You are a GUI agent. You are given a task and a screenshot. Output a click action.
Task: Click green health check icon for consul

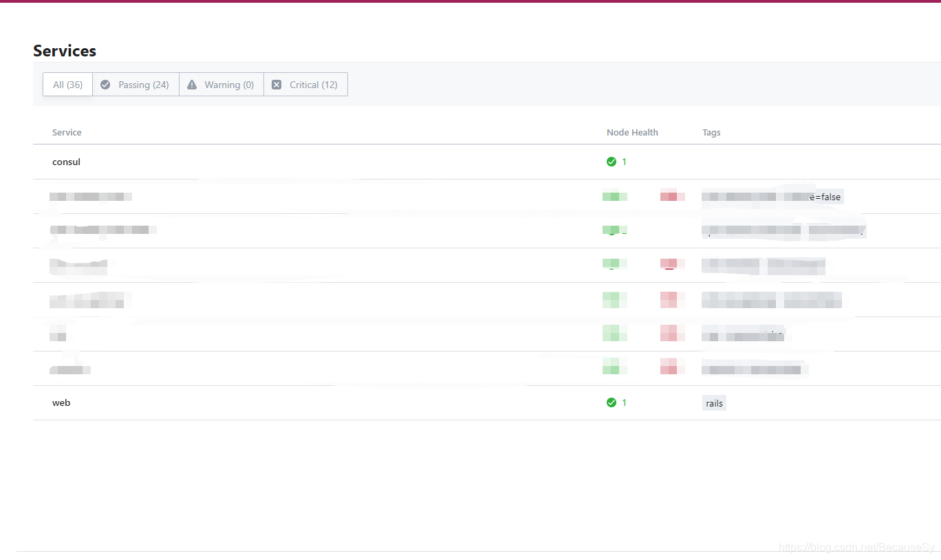point(612,162)
